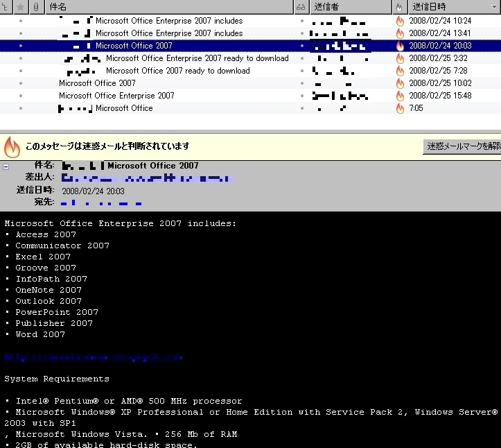This screenshot has width=501, height=448.
Task: Click the junk flame on the 7:05 message
Action: (400, 108)
